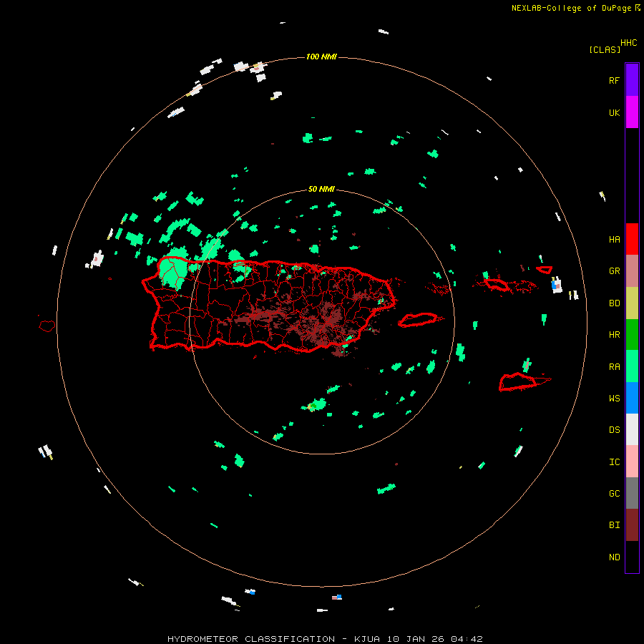Click the HR legend label
This screenshot has width=644, height=644.
pos(614,335)
